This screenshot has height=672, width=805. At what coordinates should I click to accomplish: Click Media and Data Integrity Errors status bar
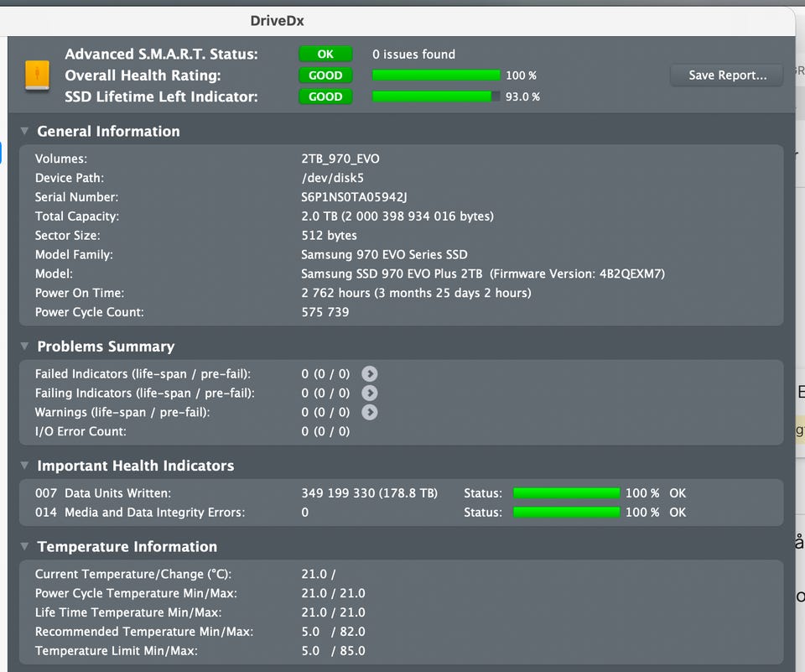tap(566, 513)
